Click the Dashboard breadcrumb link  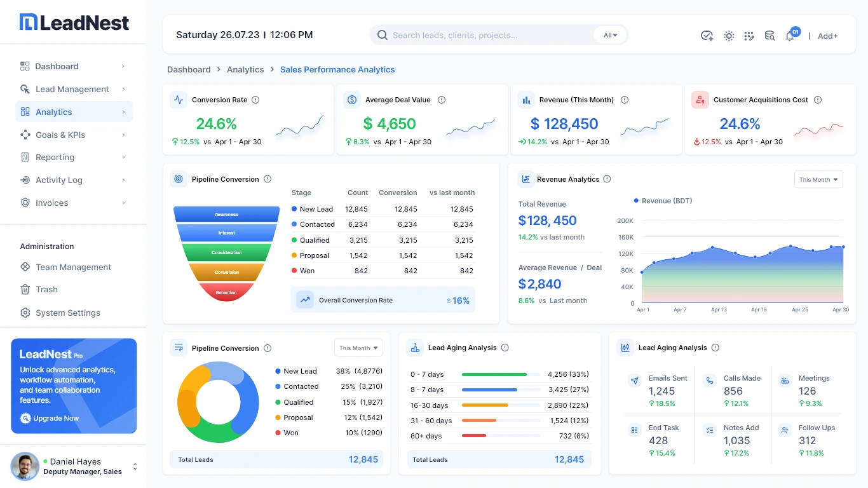189,69
